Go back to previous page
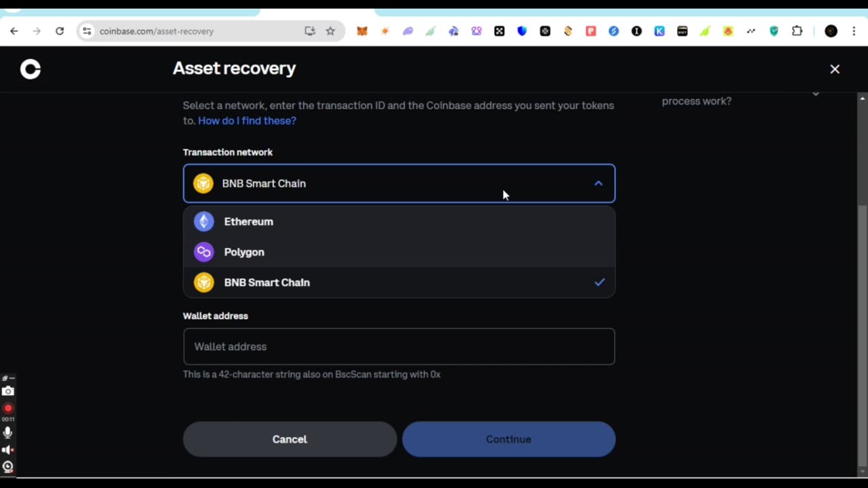This screenshot has width=868, height=488. point(14,31)
